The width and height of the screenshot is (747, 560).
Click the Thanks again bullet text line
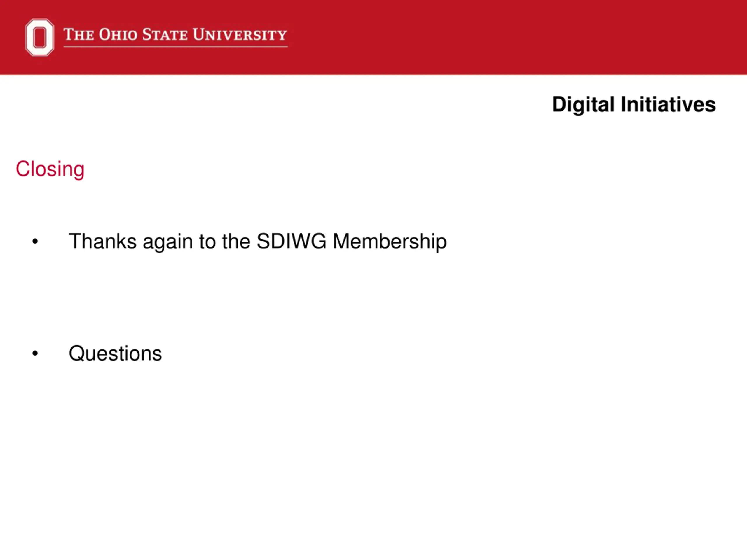258,242
